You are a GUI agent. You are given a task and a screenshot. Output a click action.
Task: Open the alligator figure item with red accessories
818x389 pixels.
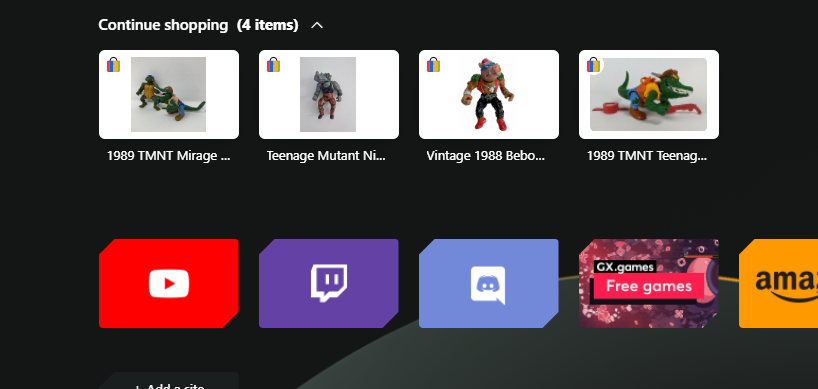point(648,94)
